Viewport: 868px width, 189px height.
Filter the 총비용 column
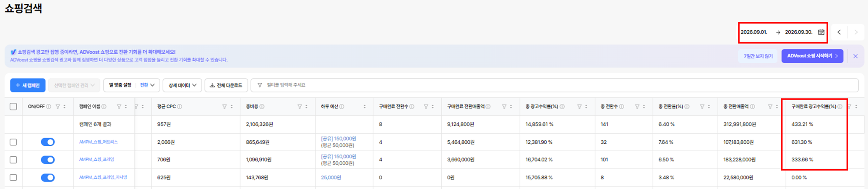pyautogui.click(x=300, y=107)
